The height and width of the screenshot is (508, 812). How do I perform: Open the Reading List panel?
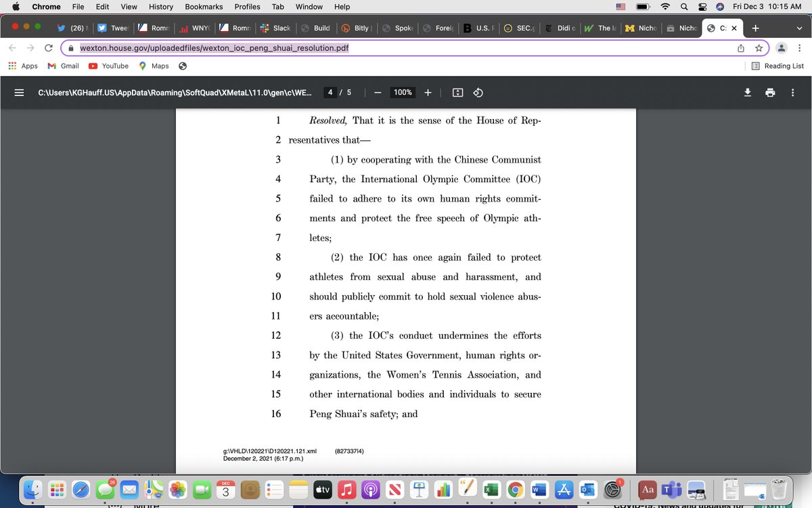pos(777,66)
